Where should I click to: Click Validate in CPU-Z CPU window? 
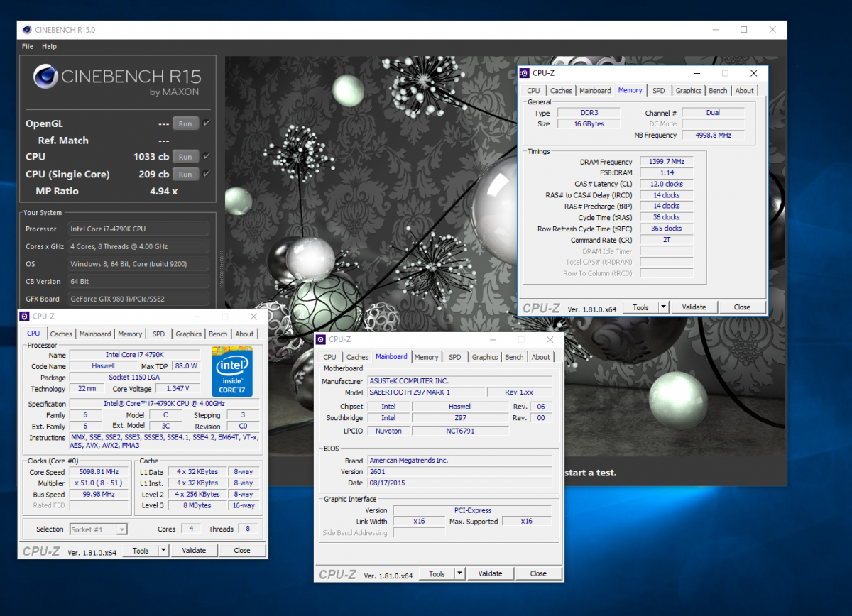(x=194, y=550)
